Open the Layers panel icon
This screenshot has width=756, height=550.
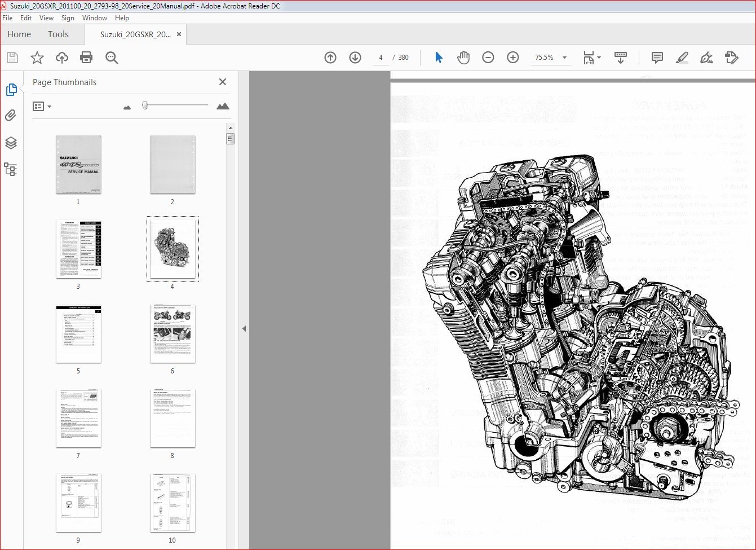[x=11, y=143]
